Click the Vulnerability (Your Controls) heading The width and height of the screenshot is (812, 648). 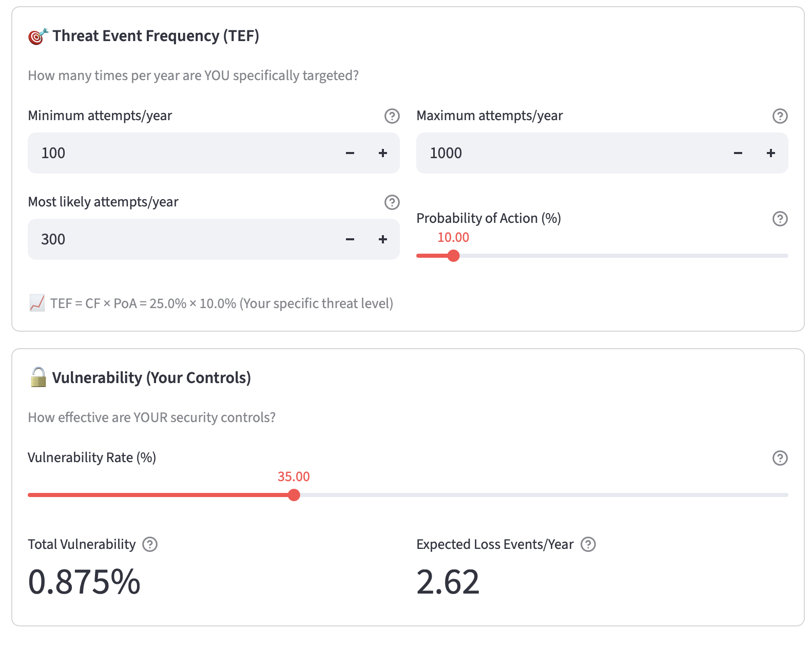[151, 378]
